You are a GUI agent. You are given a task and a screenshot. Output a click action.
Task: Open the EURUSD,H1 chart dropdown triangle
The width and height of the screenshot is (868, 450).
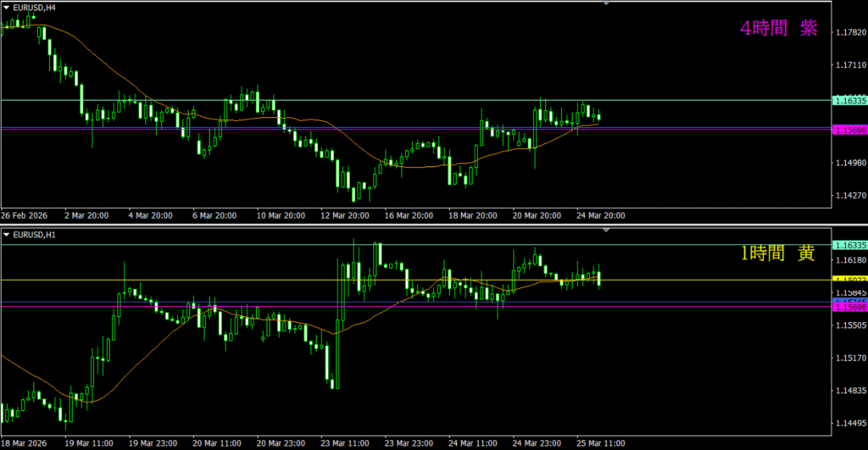click(7, 234)
